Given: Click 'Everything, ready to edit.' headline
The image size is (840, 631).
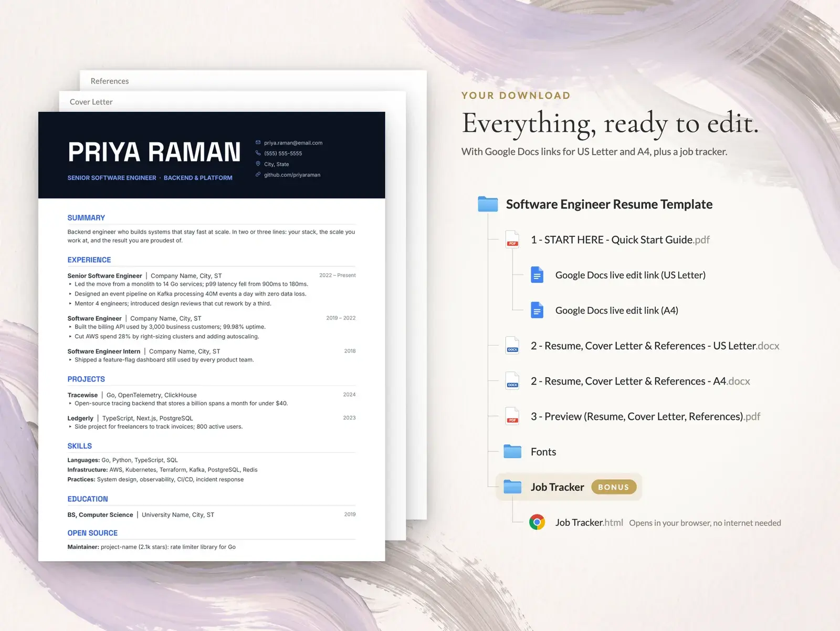Looking at the screenshot, I should tap(611, 124).
